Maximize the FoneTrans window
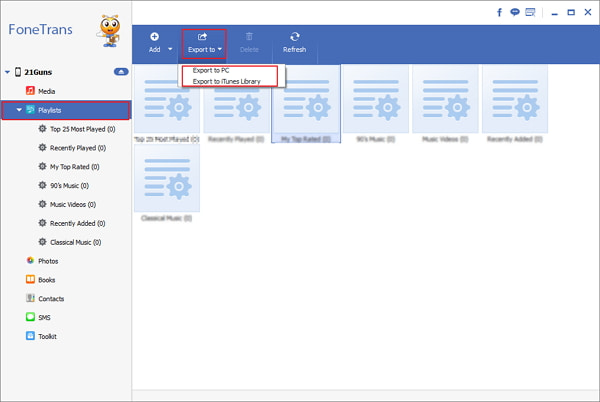The image size is (600, 402). coord(571,12)
